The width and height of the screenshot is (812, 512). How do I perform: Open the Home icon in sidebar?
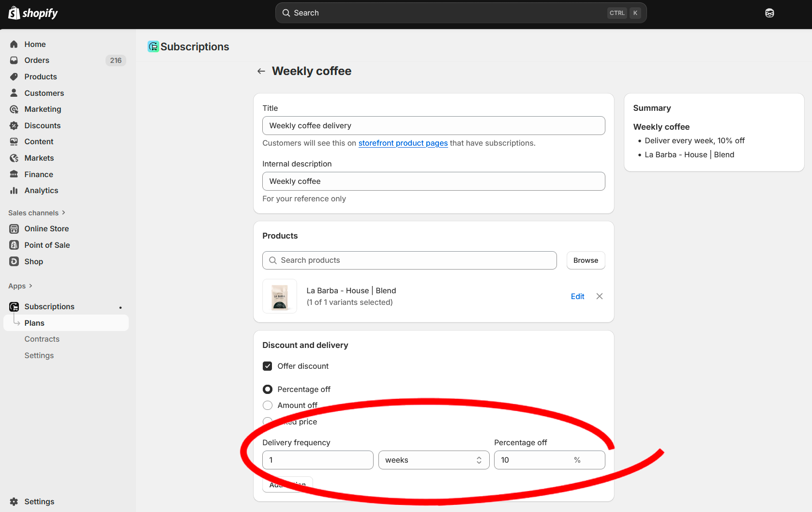point(14,44)
